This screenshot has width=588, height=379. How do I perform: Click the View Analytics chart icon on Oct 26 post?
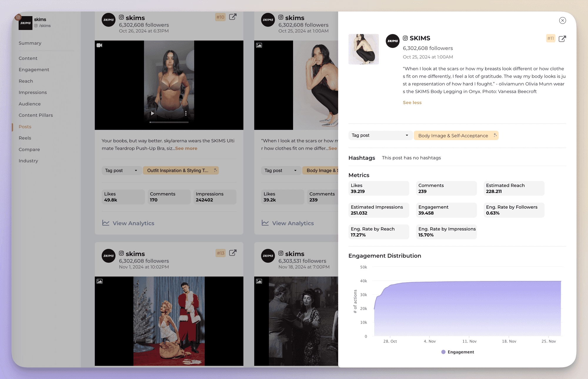(x=106, y=223)
